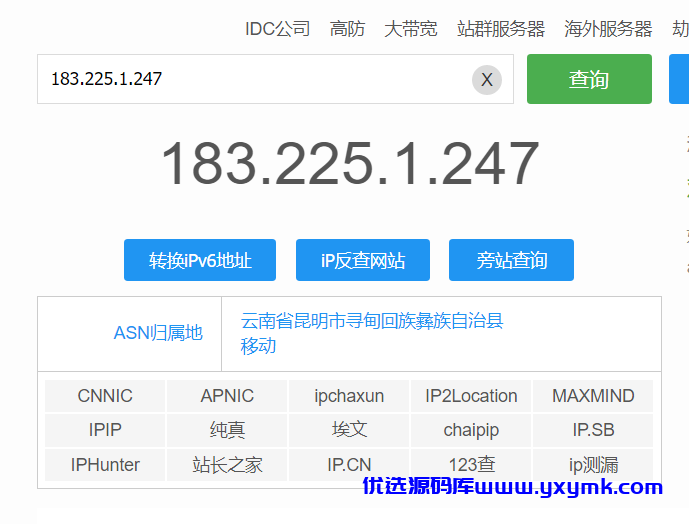The width and height of the screenshot is (689, 524).
Task: Clear the IP search field with X
Action: 487,80
